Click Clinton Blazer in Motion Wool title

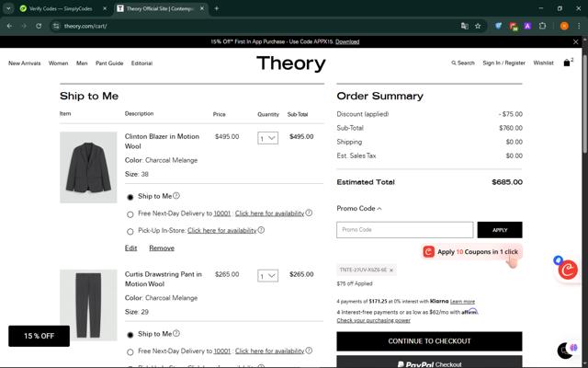coord(162,141)
